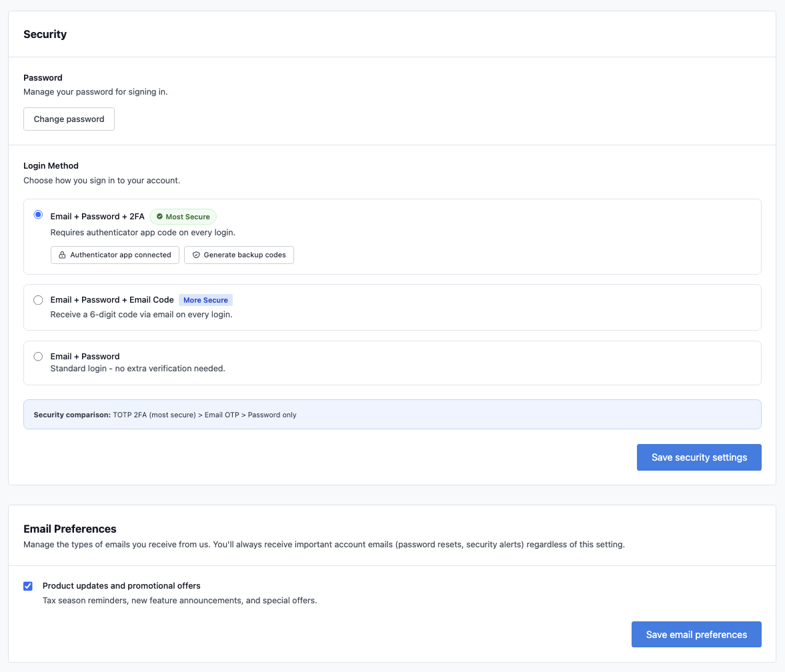Select the Email + Password + Email Code option

38,300
